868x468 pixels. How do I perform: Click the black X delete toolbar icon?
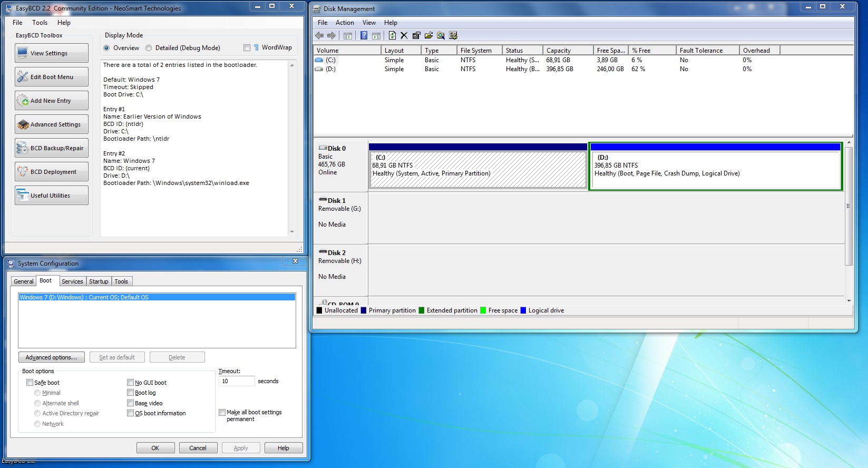click(404, 35)
